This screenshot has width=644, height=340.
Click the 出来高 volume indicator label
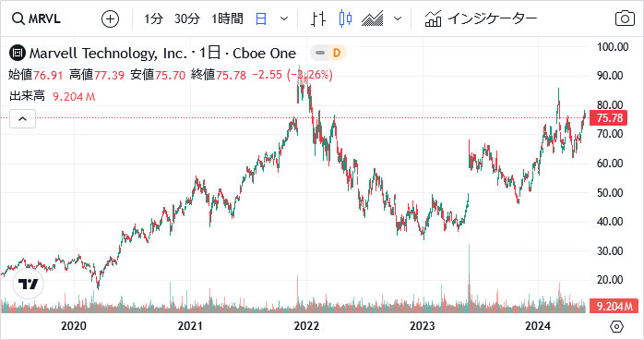pyautogui.click(x=27, y=96)
